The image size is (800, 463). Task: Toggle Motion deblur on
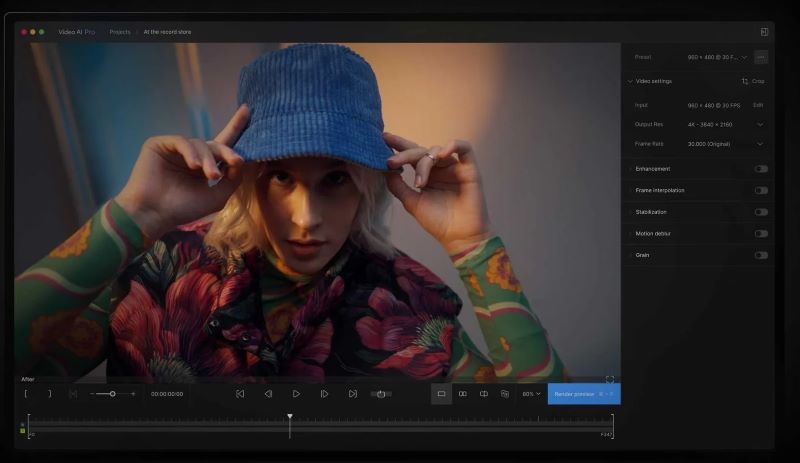click(x=761, y=234)
